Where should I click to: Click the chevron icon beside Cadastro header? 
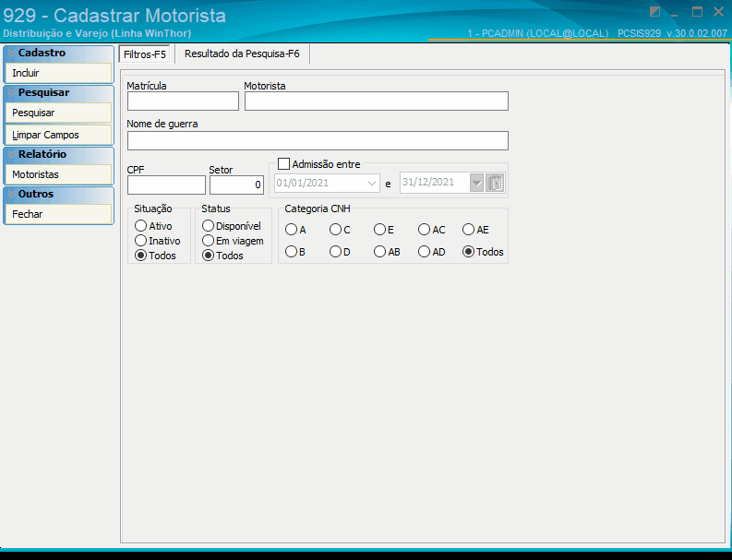(x=11, y=54)
